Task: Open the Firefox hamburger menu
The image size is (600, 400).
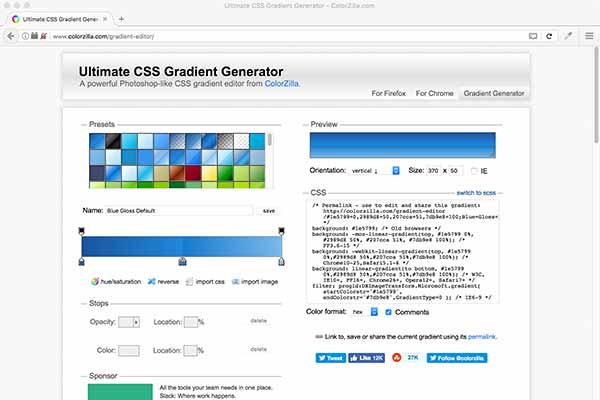Action: [589, 36]
